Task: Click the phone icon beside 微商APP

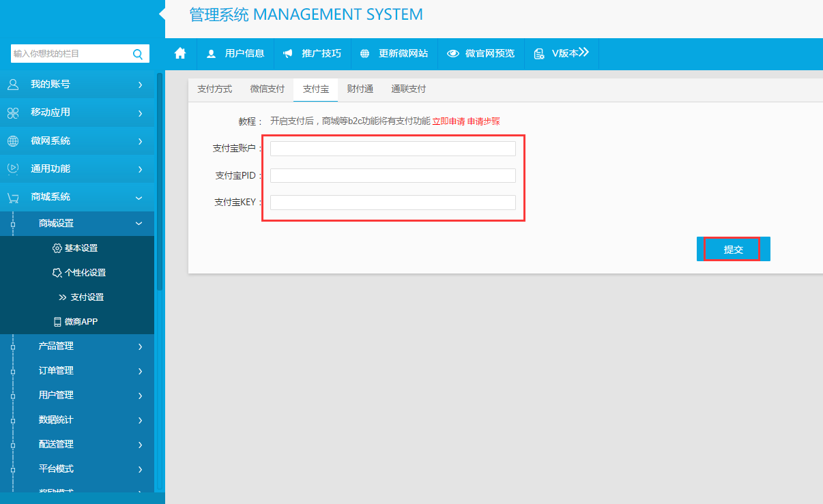Action: [57, 322]
